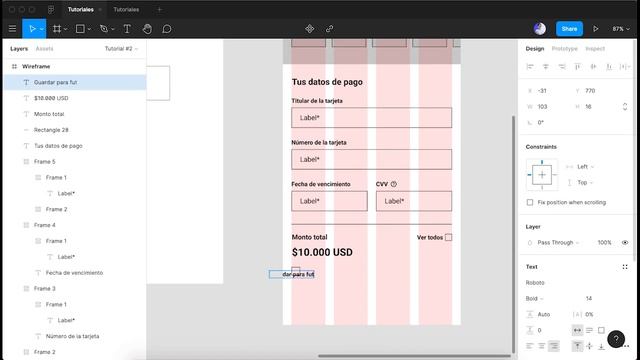The width and height of the screenshot is (640, 360).
Task: Click align top icon
Action: click(578, 66)
